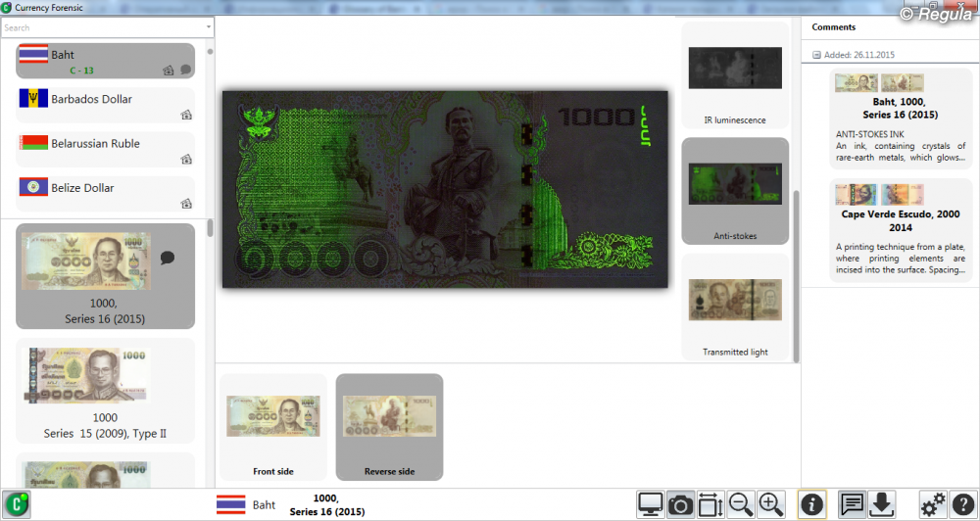Toggle the comments panel icon
The width and height of the screenshot is (980, 521).
pyautogui.click(x=853, y=504)
